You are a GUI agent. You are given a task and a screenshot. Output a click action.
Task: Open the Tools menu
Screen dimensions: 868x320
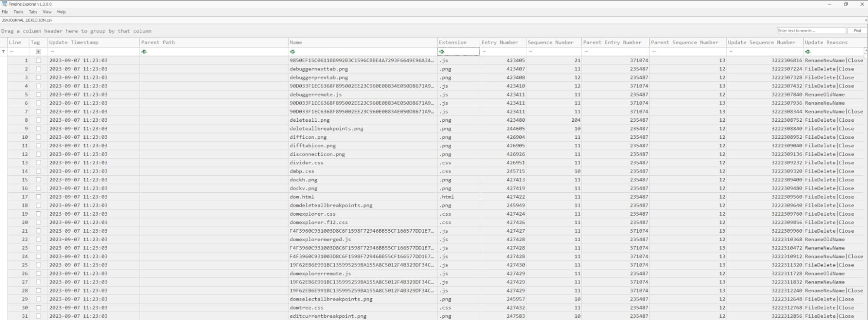pyautogui.click(x=18, y=12)
